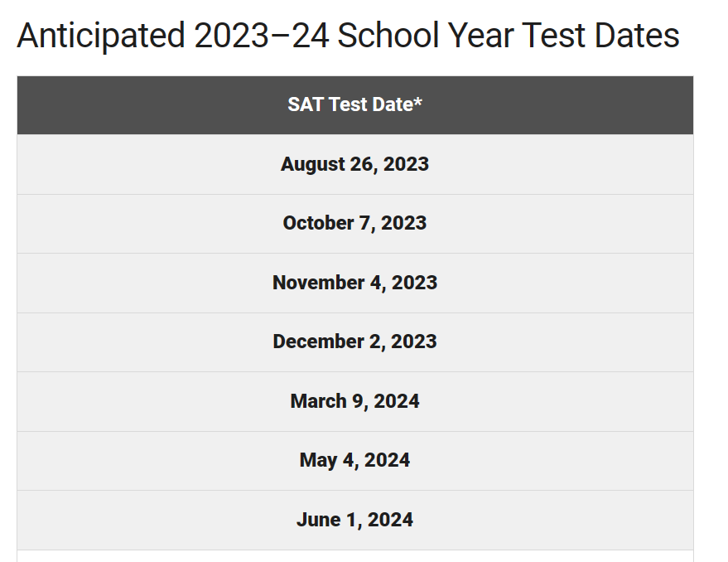Click the word December in the table
Image resolution: width=728 pixels, height=562 pixels.
pyautogui.click(x=319, y=342)
